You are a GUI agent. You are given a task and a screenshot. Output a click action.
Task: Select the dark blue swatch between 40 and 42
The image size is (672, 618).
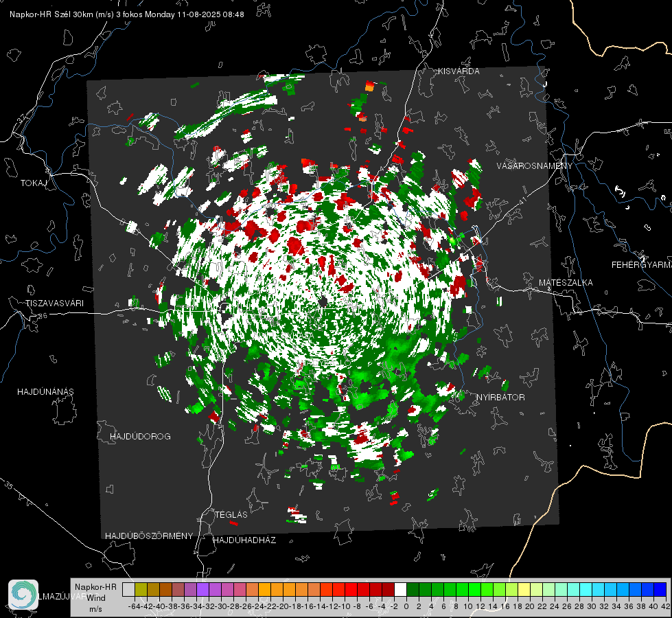point(660,589)
